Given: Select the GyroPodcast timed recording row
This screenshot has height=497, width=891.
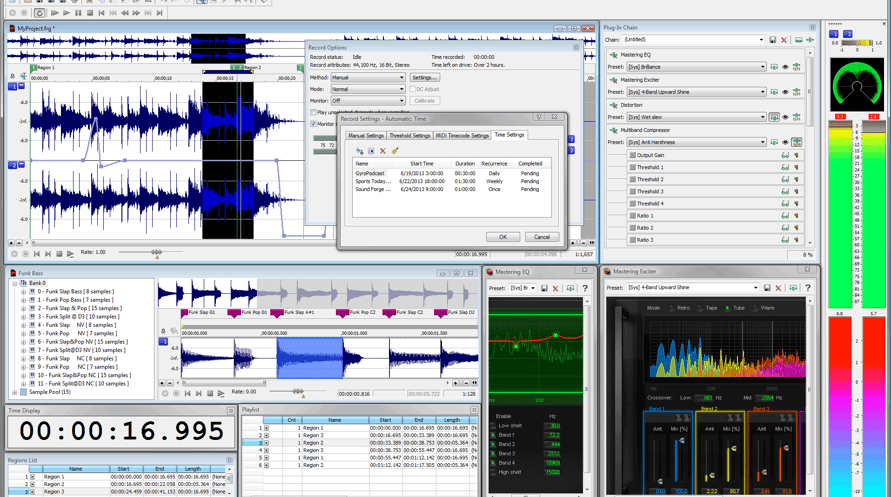Looking at the screenshot, I should click(451, 173).
